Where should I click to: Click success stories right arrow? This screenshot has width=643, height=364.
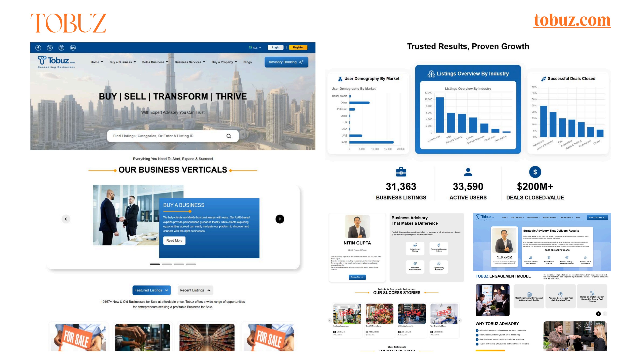[x=460, y=320]
